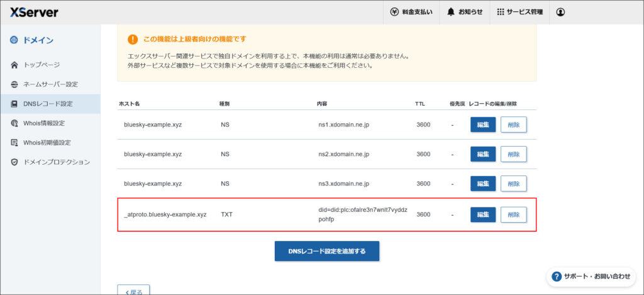Screen dimensions: 644x295
Task: Click the ドメイン globe icon
Action: tap(14, 40)
